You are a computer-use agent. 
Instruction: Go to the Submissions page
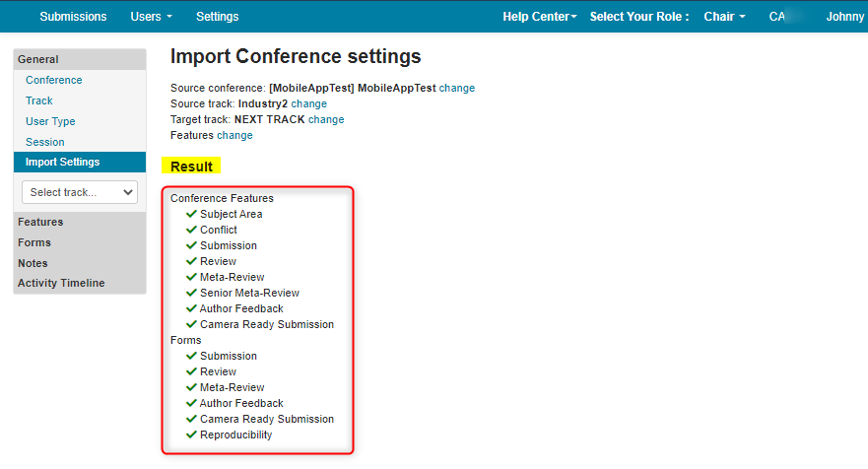[73, 17]
